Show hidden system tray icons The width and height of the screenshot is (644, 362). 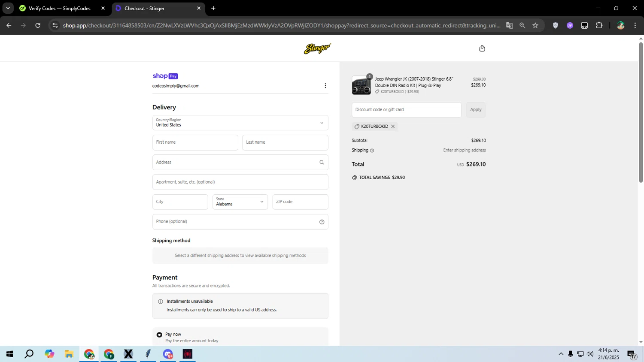(561, 354)
